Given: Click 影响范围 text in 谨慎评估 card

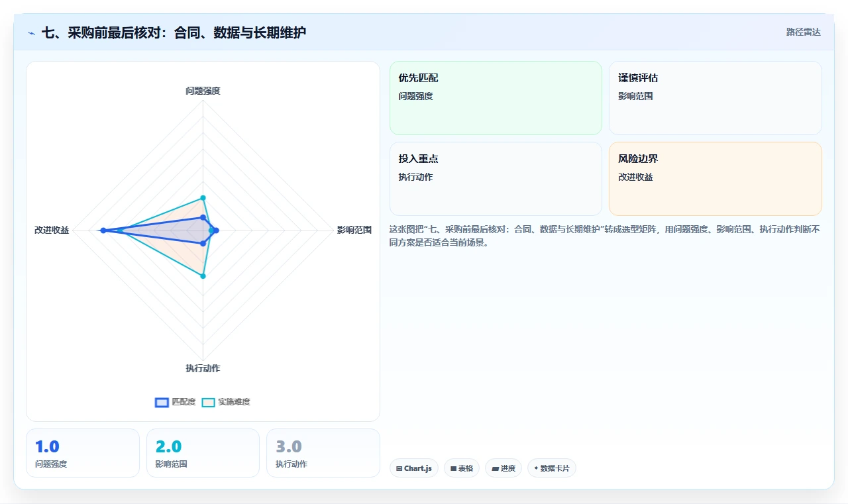Looking at the screenshot, I should (635, 96).
